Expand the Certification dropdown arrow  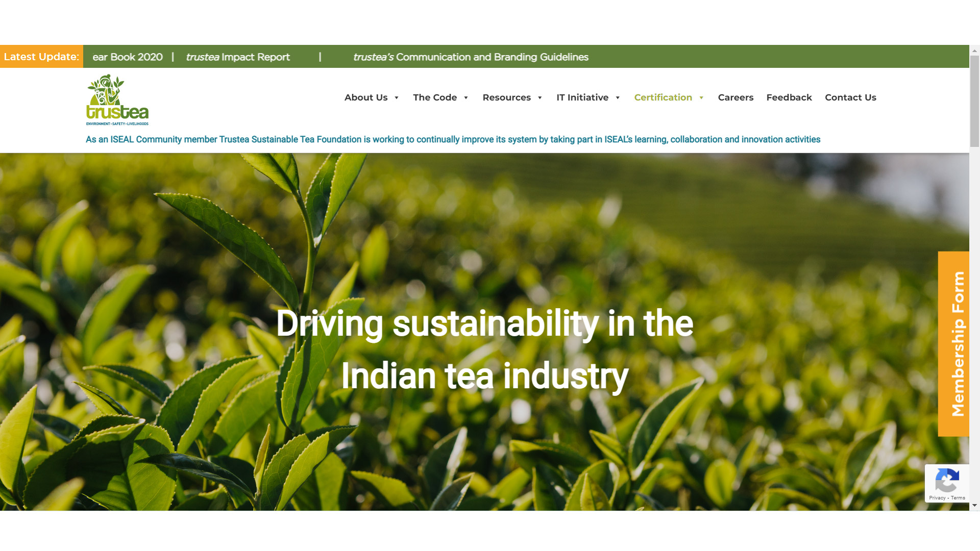(x=701, y=97)
